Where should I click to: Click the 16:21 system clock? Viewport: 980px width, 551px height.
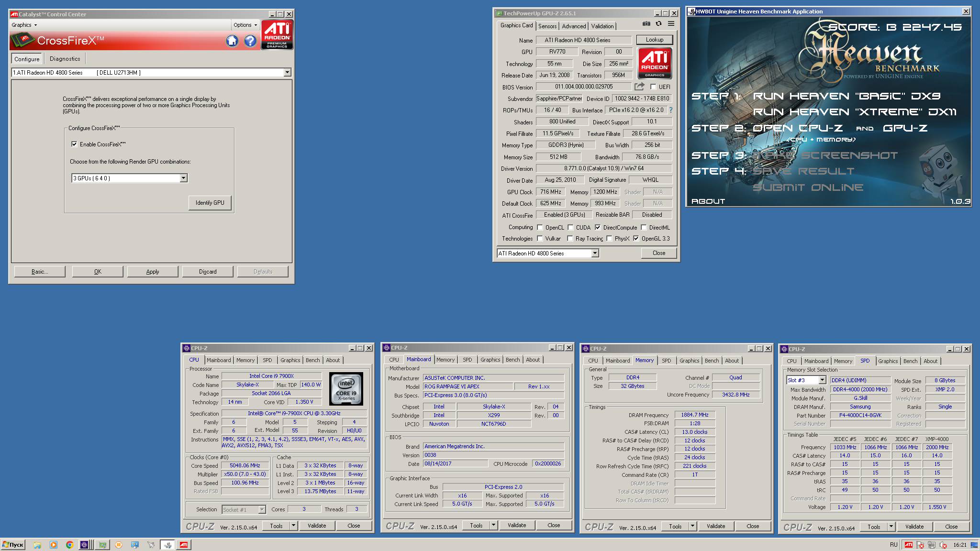[959, 545]
